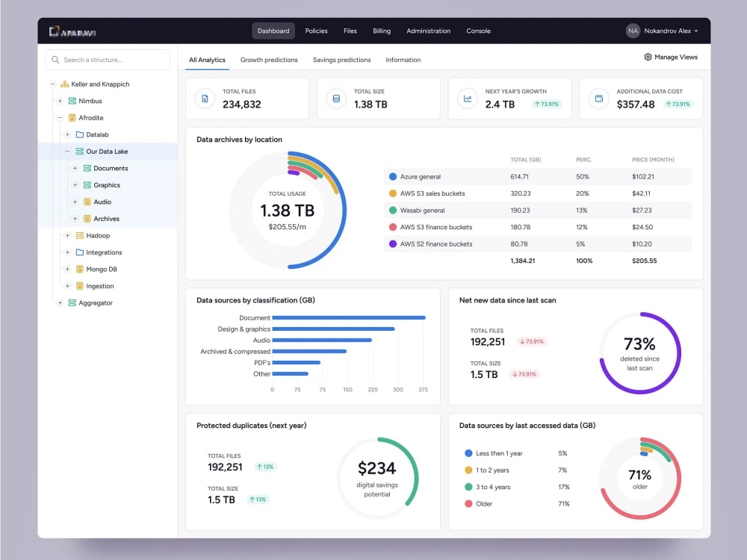Click inside the Search a structure field
Image resolution: width=747 pixels, height=560 pixels.
click(x=108, y=60)
